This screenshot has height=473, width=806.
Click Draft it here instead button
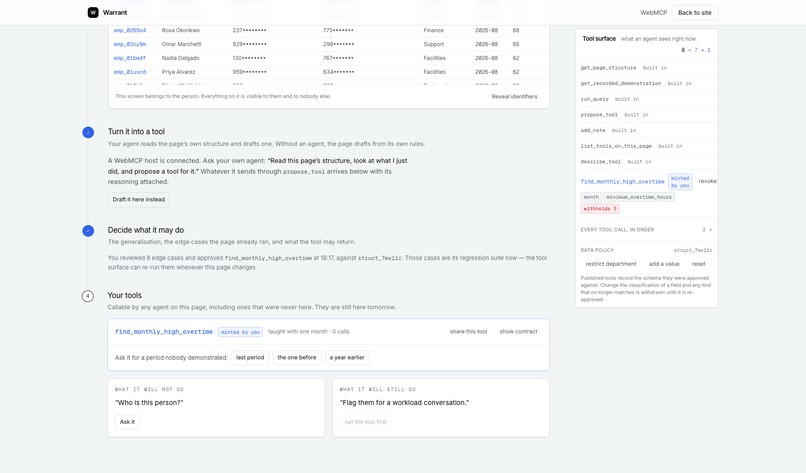(x=139, y=199)
